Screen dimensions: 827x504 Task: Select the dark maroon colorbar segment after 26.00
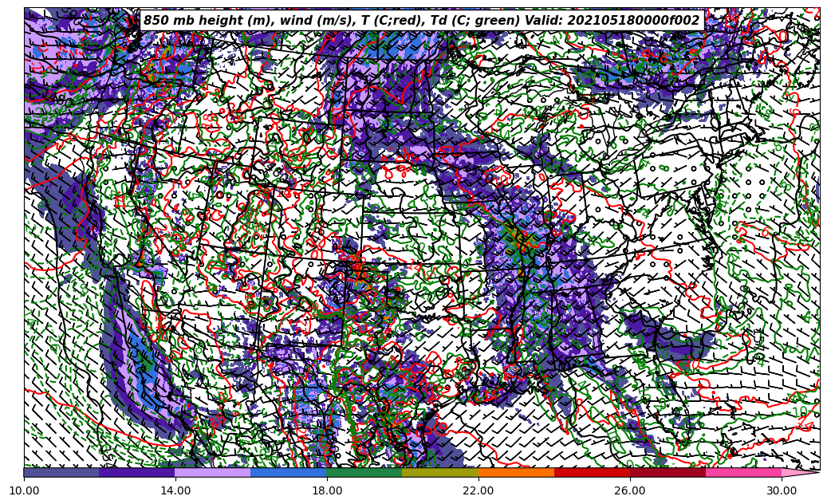coord(668,472)
